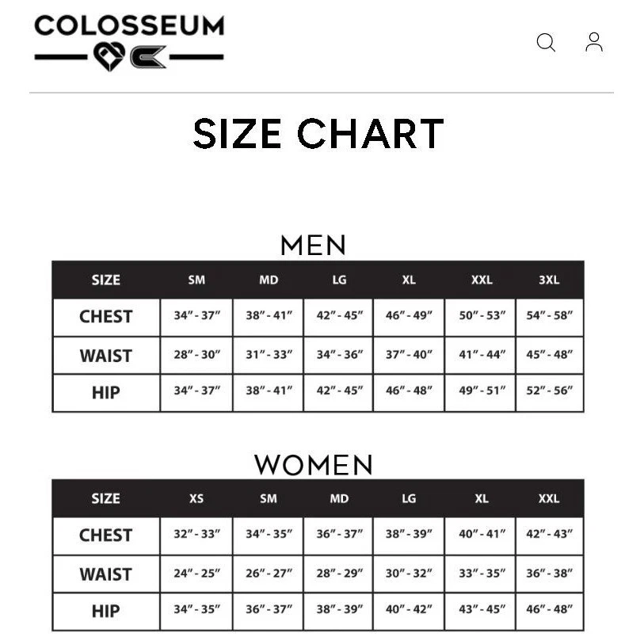Image resolution: width=644 pixels, height=644 pixels.
Task: Click women's LG waist cell 30"-32"
Action: 409,573
